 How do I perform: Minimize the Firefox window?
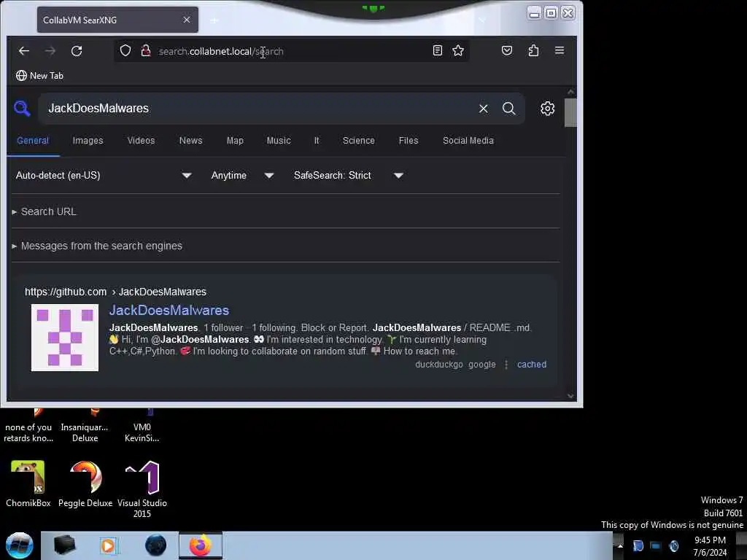click(534, 13)
